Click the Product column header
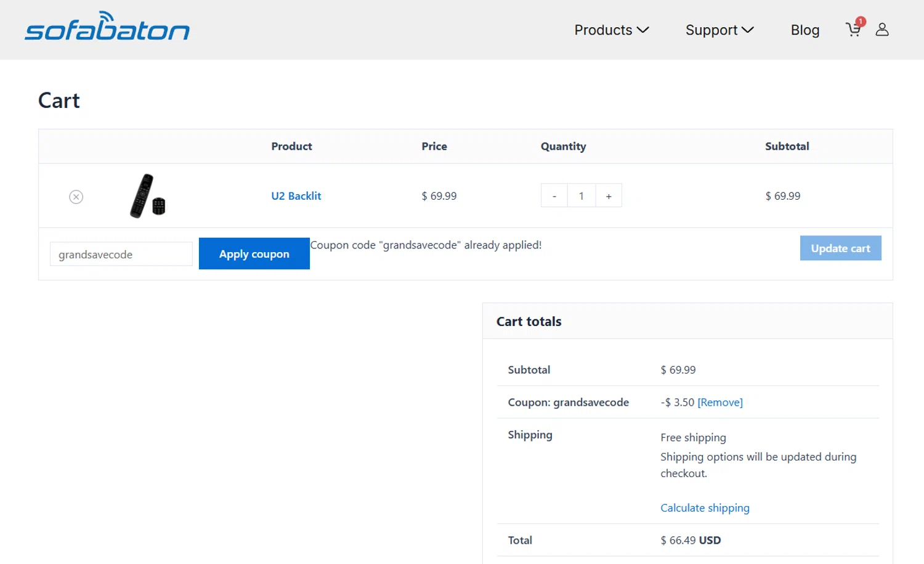The width and height of the screenshot is (924, 564). (291, 146)
